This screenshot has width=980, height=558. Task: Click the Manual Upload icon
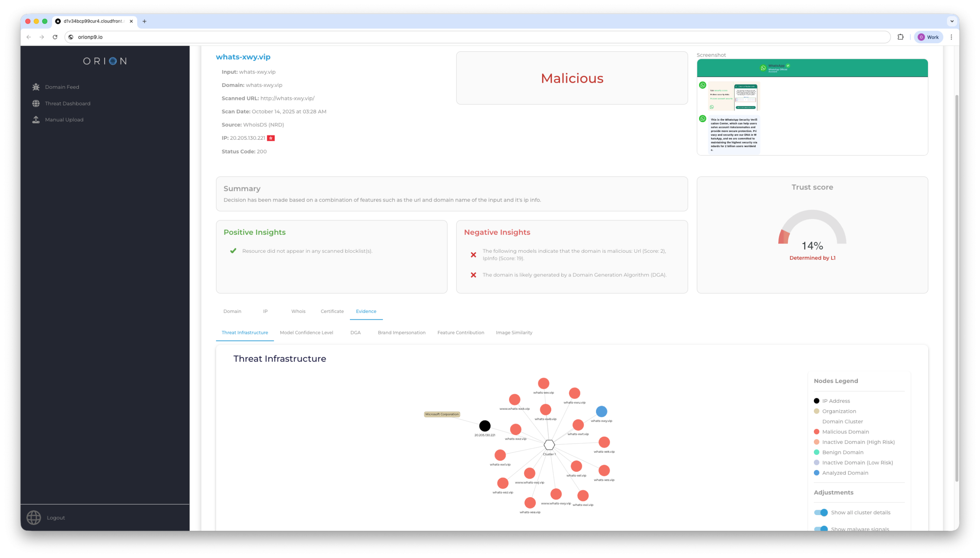[x=36, y=119]
